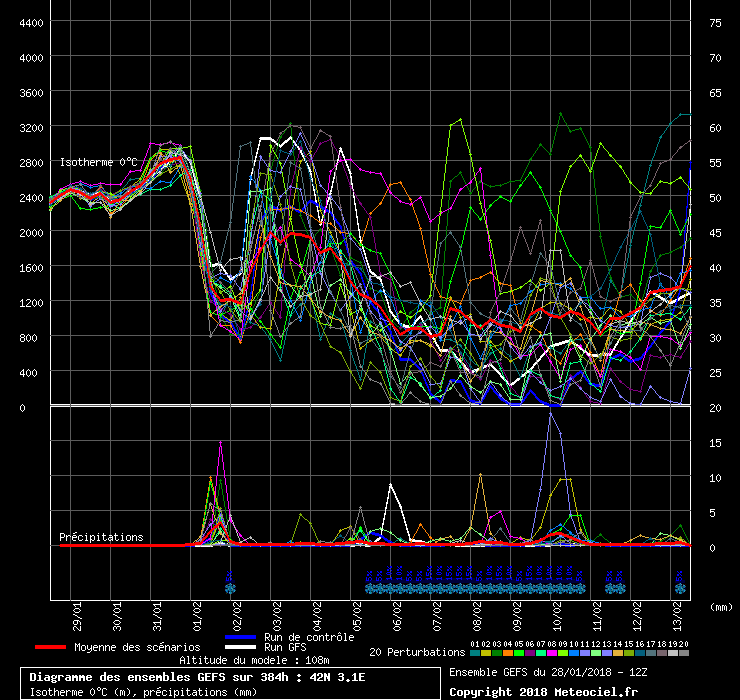Click perturbation 16 dark teal swatch
Screen dimensions: 740x700
(x=639, y=653)
